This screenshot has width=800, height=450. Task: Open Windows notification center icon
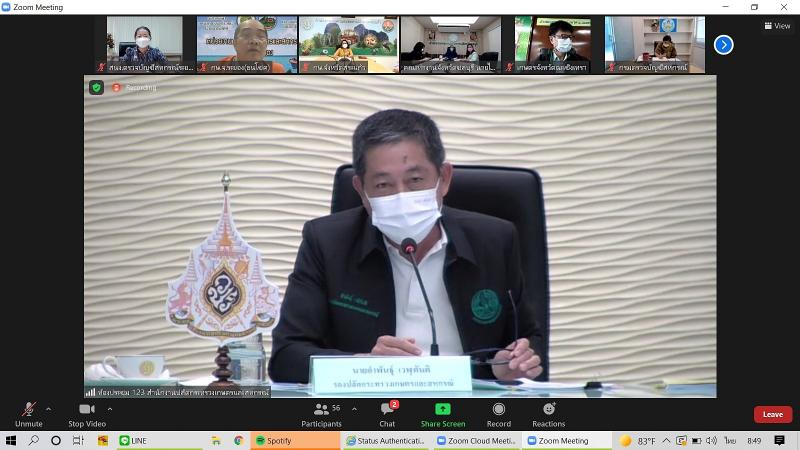pyautogui.click(x=779, y=441)
